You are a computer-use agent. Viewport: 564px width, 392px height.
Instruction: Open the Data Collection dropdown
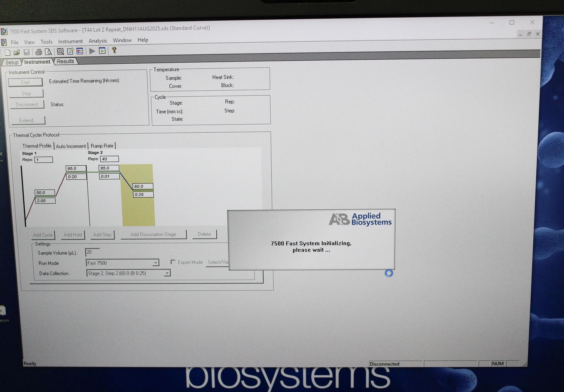pos(167,273)
